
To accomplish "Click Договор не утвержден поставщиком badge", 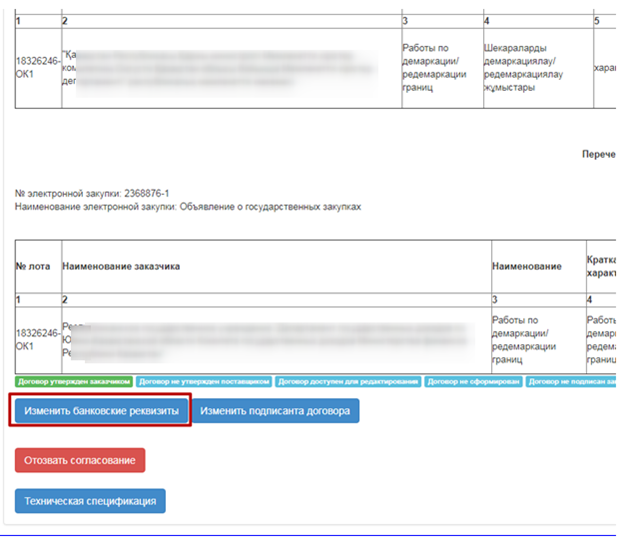I will 203,381.
